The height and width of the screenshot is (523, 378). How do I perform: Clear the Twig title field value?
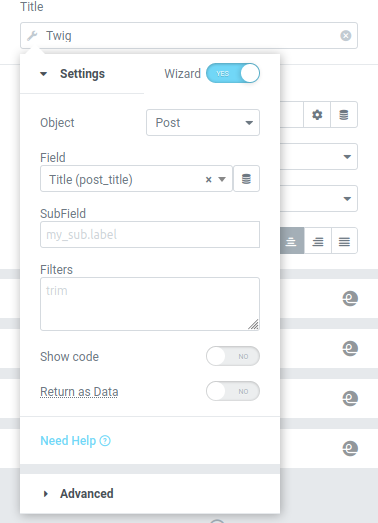click(346, 35)
